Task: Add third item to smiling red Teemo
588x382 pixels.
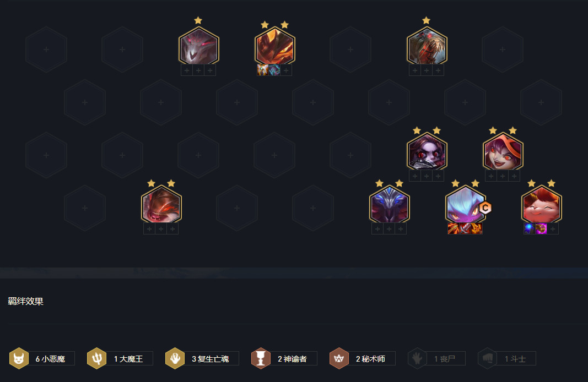Action: 553,228
